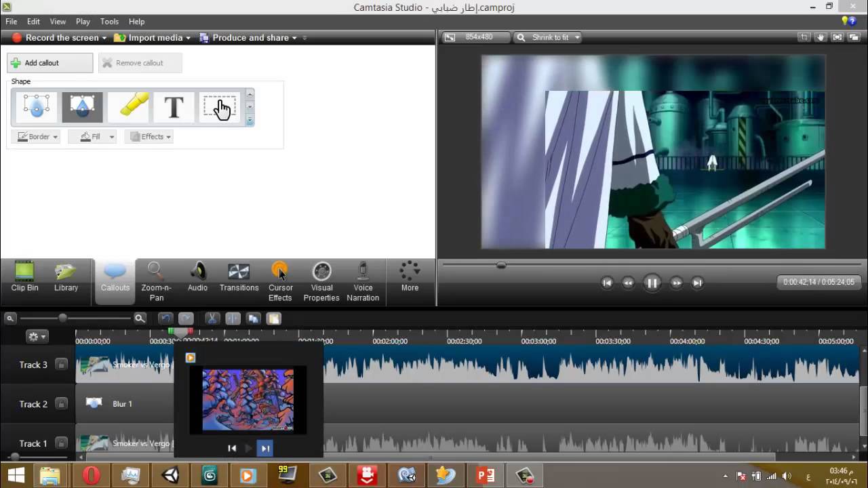Click the Remove callout button
Image resolution: width=868 pixels, height=488 pixels.
[x=140, y=63]
